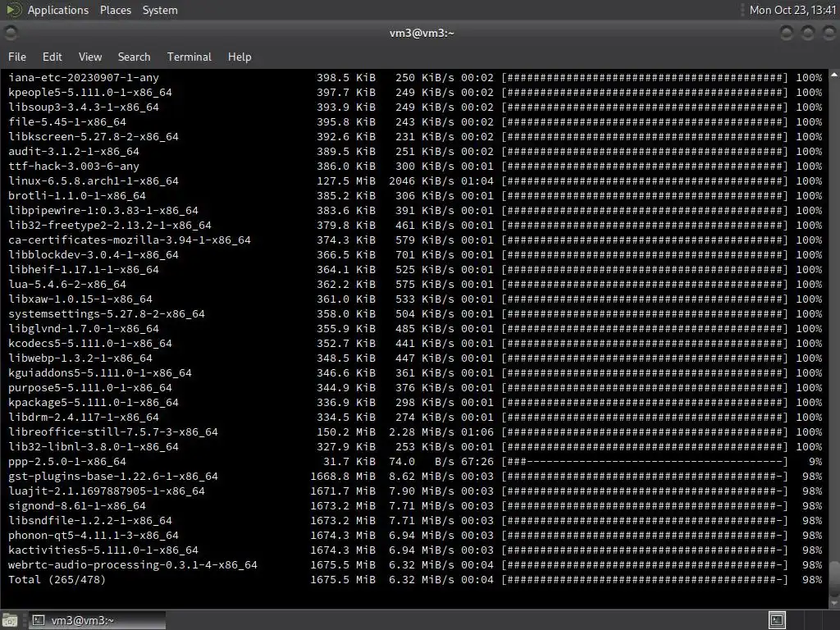Click the text libkscreen-5.27.8-2-x86_64
Viewport: 840px width, 630px height.
pos(94,137)
